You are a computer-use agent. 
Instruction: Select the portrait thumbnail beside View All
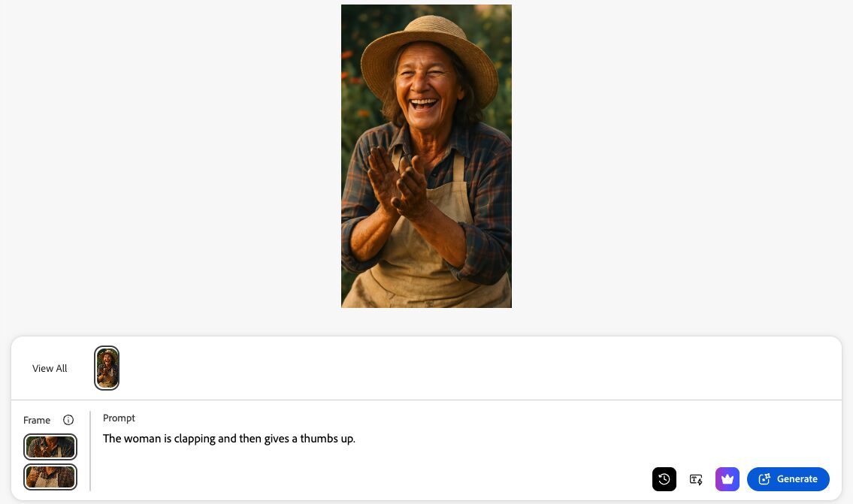coord(107,368)
